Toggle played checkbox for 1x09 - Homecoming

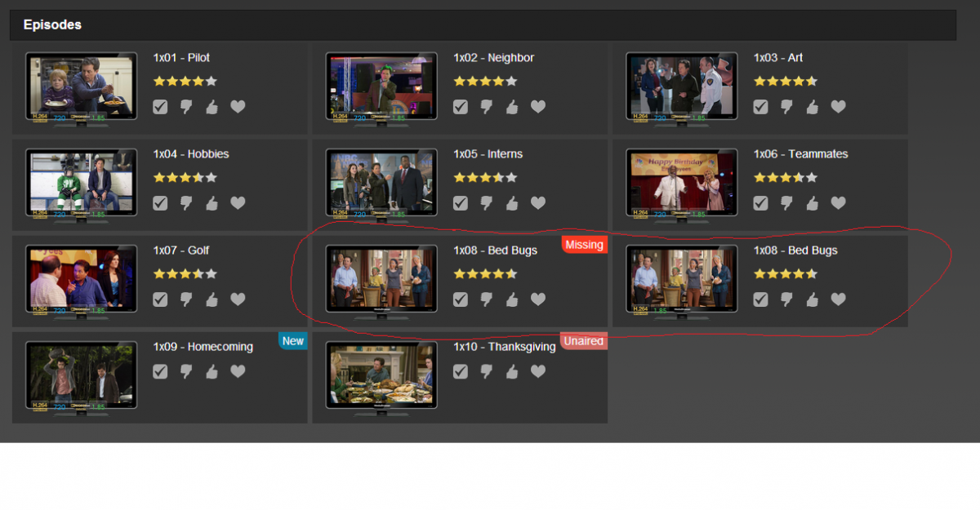click(160, 371)
